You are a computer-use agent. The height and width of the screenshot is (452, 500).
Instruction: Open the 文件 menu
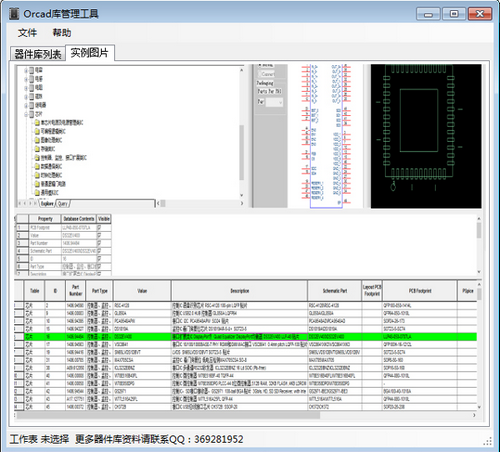pyautogui.click(x=27, y=33)
